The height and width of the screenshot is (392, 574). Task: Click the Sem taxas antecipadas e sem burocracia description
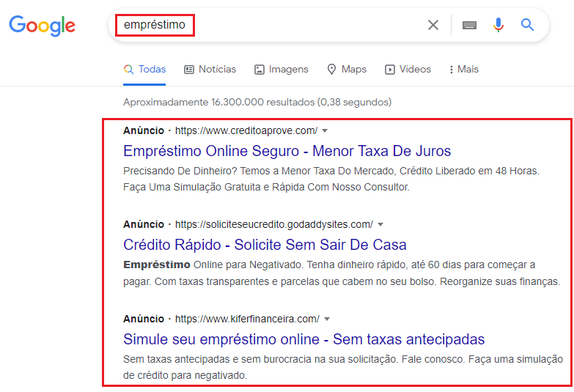coord(343,367)
